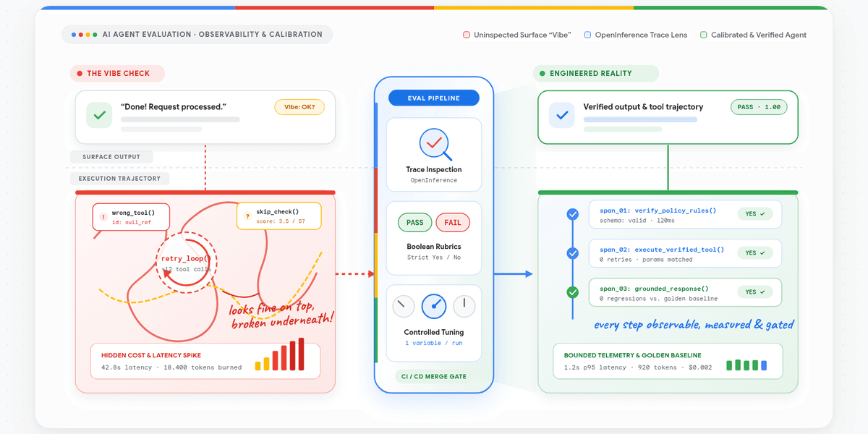
Task: Toggle the blue OpenInference Trace Lens legend square
Action: (x=587, y=35)
